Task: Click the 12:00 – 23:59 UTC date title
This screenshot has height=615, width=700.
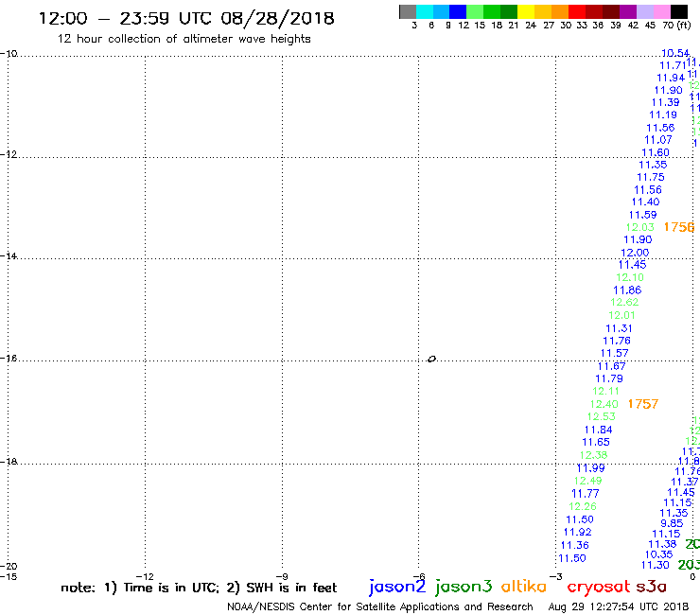Action: [x=186, y=19]
